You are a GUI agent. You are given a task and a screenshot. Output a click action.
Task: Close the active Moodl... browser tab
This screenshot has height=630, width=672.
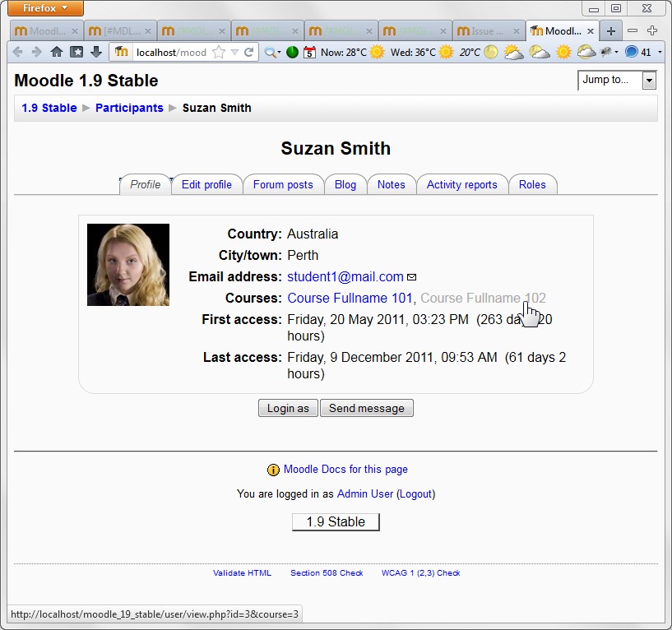pos(590,31)
